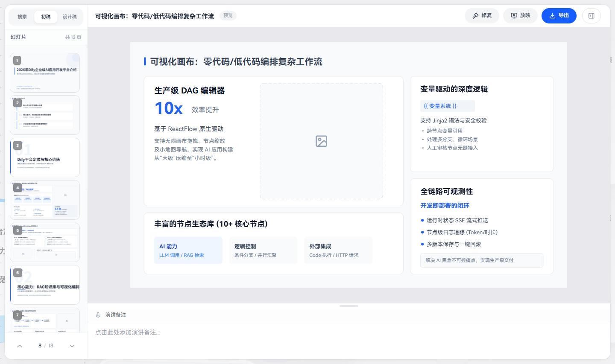Click the 逻辑控制 node card
The image size is (615, 364).
(263, 250)
